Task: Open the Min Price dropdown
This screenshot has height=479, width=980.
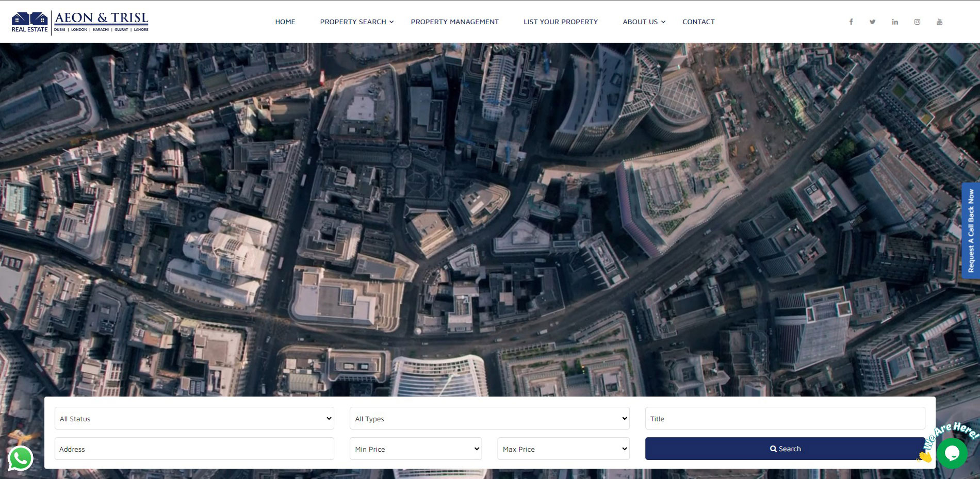Action: tap(416, 449)
